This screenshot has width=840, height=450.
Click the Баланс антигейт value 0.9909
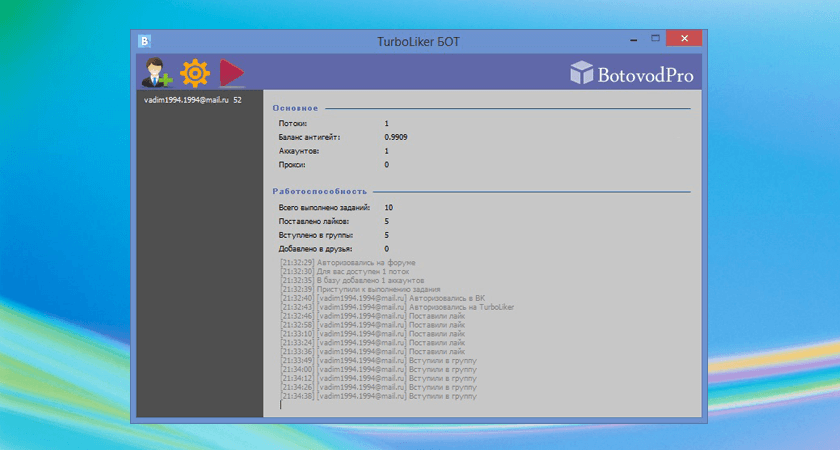point(395,137)
